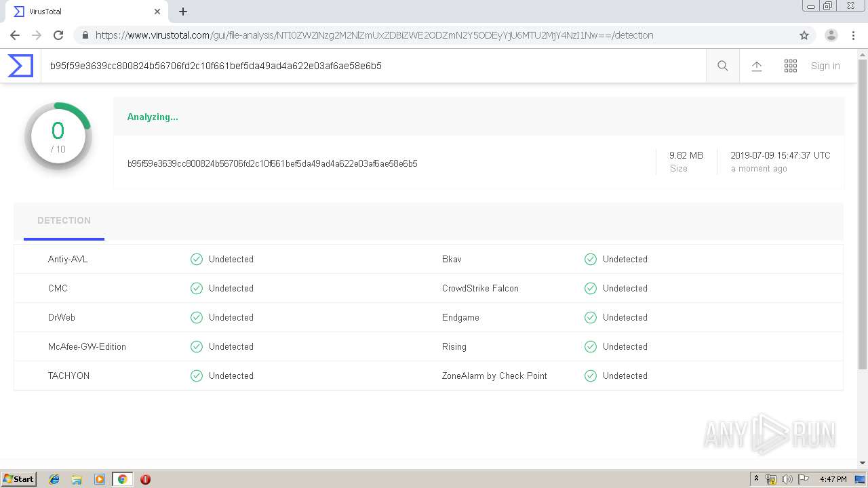Viewport: 868px width, 488px height.
Task: Show hidden tray icons arrow
Action: 756,479
